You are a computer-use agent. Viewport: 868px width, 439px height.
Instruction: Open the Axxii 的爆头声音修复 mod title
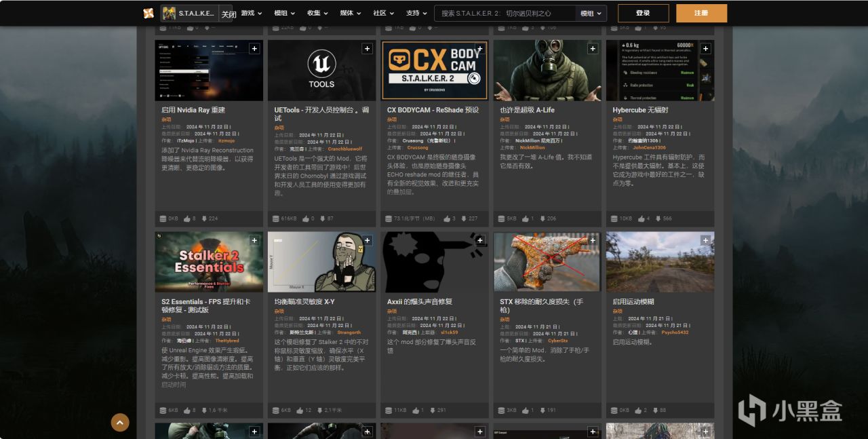(x=420, y=301)
